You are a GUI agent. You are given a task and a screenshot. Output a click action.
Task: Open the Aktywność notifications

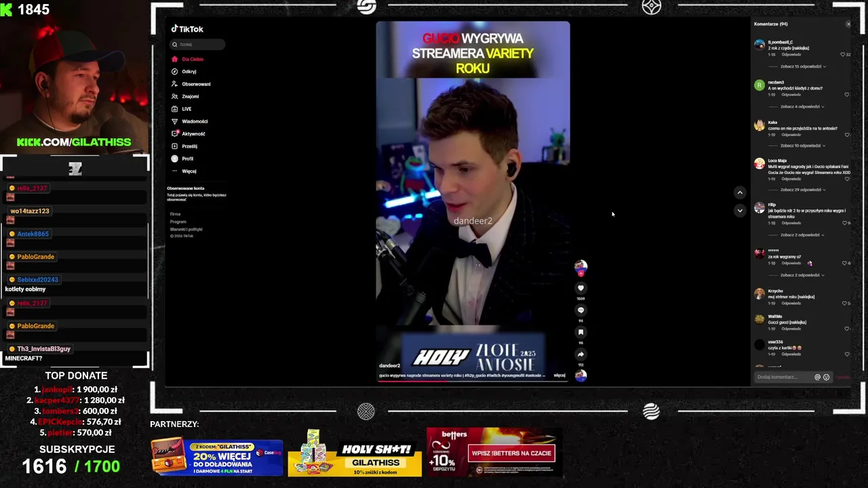pyautogui.click(x=188, y=134)
